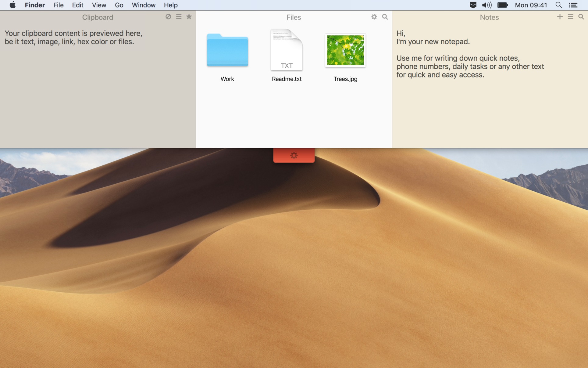588x368 pixels.
Task: Open Unclutter preferences via the red gear tab
Action: tap(294, 155)
